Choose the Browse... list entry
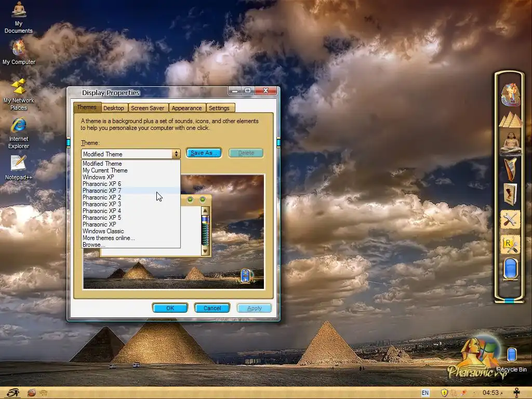532x399 pixels. 131,245
